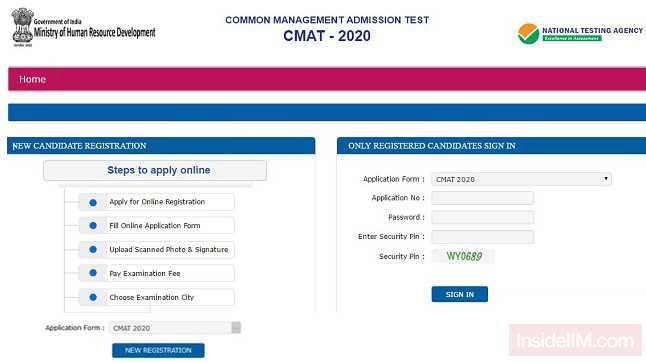The height and width of the screenshot is (363, 646).
Task: Click the InsideIIM.com watermark
Action: [x=575, y=340]
